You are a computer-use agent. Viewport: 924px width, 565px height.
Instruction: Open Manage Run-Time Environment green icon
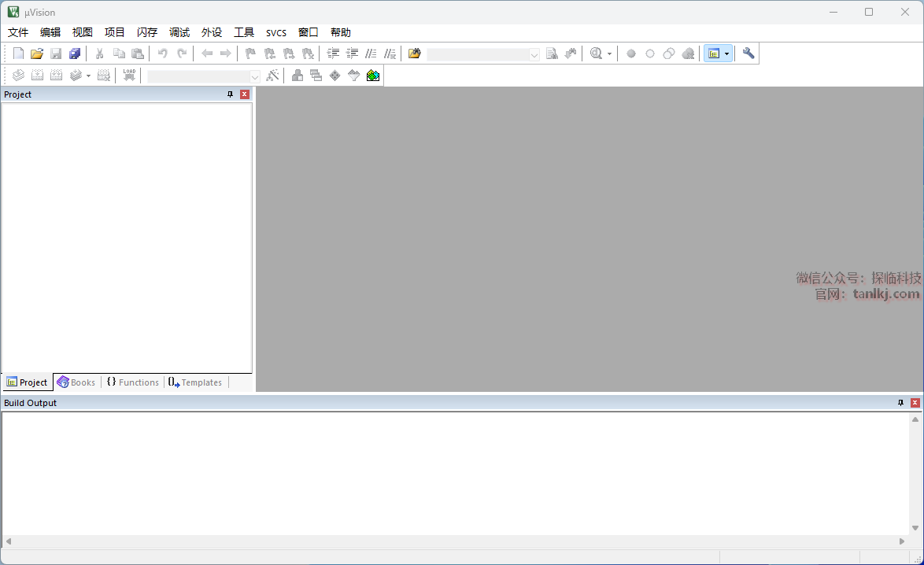tap(373, 76)
